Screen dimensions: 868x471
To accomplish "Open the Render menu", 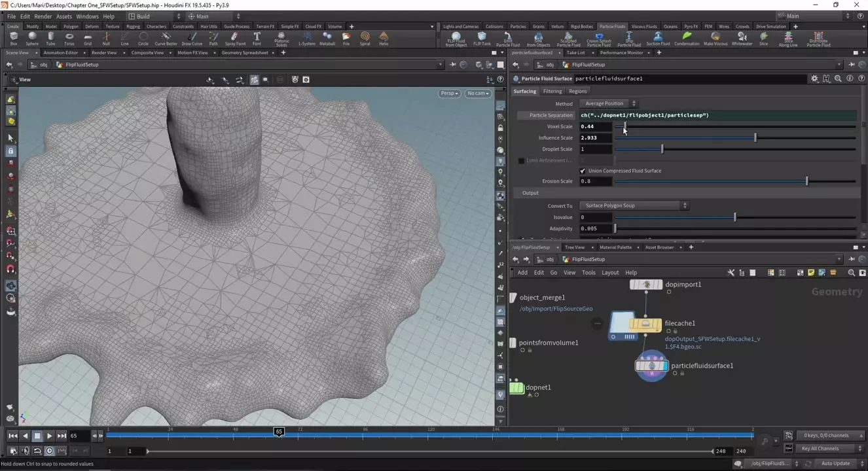I will pyautogui.click(x=43, y=16).
